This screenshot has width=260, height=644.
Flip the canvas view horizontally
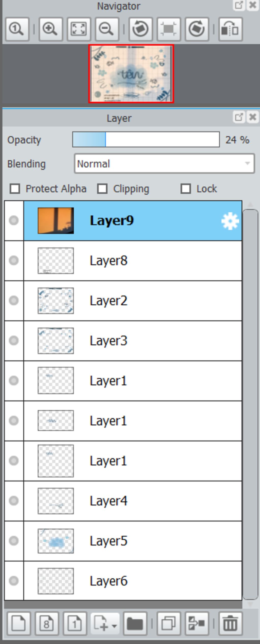231,29
